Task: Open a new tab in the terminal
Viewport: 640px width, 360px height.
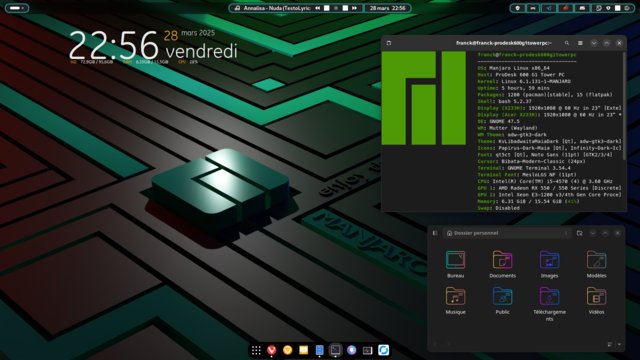Action: (x=389, y=43)
